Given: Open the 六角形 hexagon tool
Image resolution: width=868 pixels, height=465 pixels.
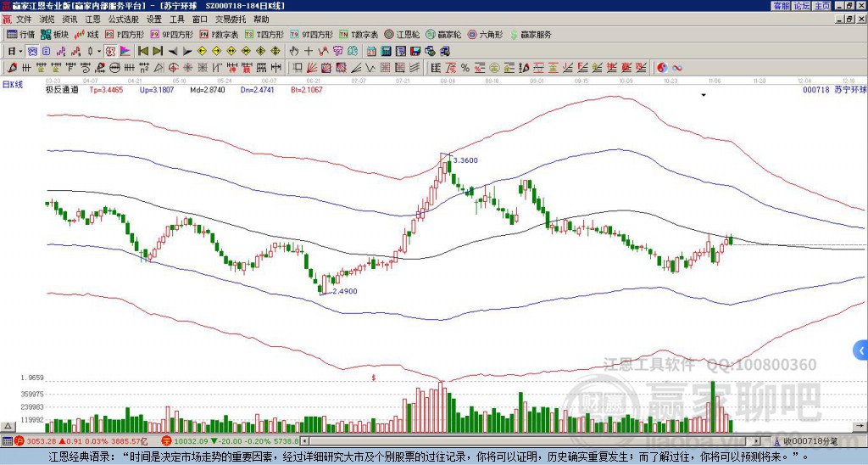Looking at the screenshot, I should click(485, 34).
